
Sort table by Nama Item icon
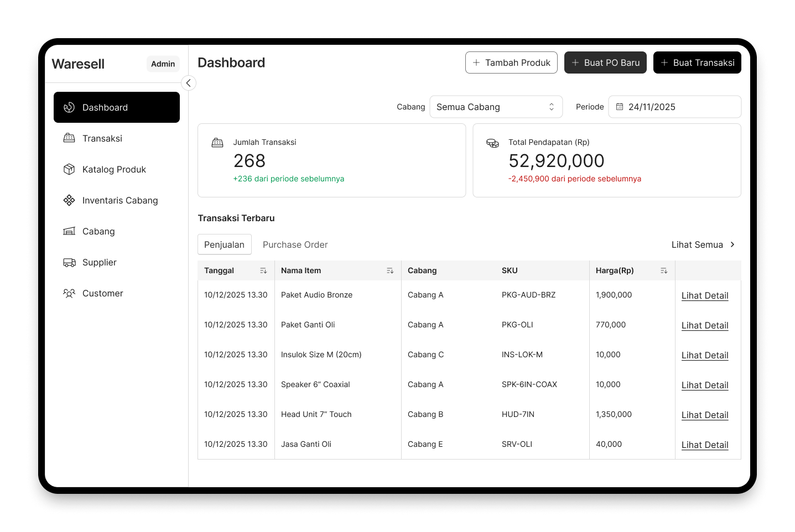(x=390, y=270)
